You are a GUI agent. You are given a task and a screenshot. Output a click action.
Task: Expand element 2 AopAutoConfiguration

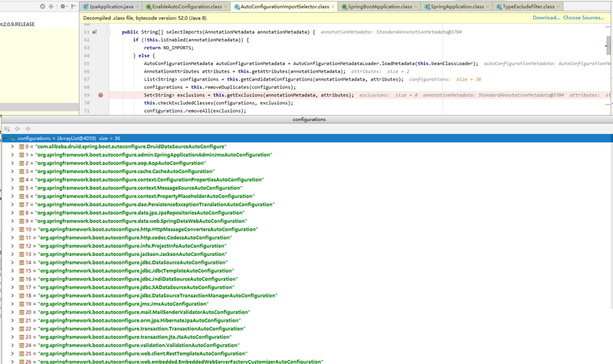point(12,163)
